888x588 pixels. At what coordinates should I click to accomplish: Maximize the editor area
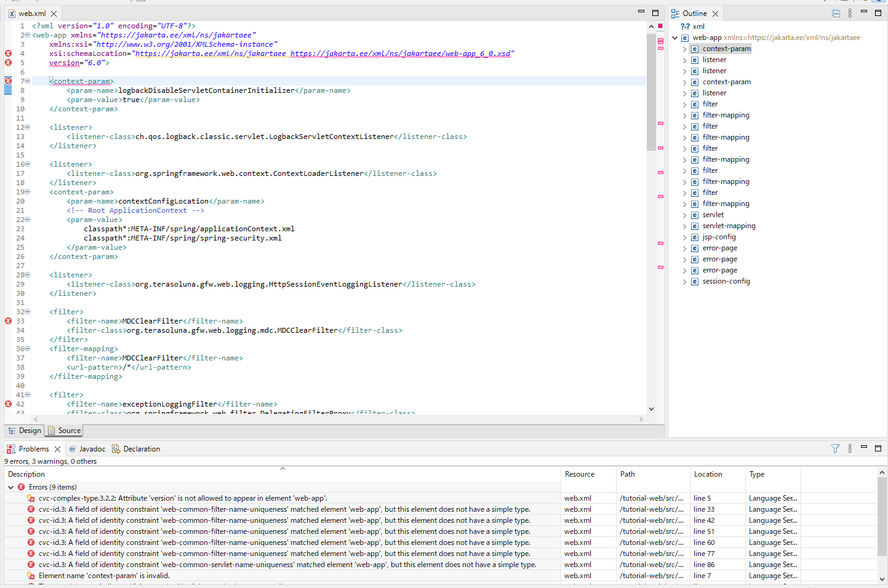(655, 13)
